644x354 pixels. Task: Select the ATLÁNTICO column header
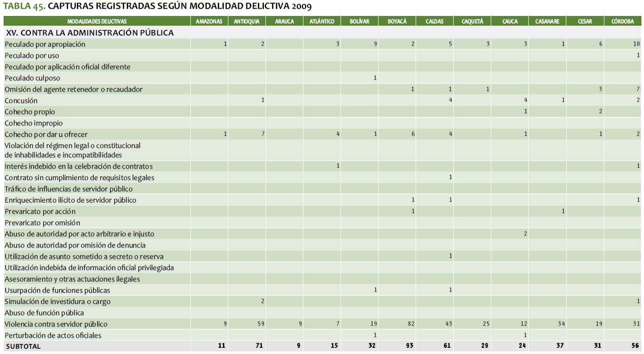click(322, 21)
